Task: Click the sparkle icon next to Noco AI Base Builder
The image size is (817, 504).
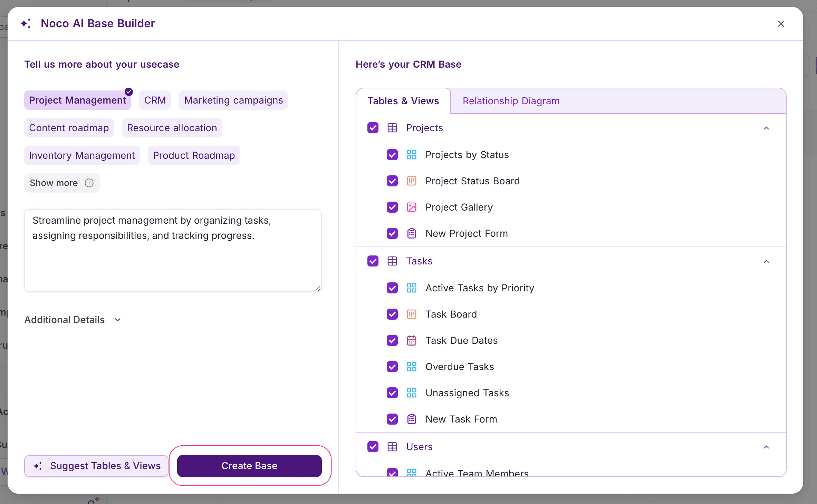Action: 26,23
